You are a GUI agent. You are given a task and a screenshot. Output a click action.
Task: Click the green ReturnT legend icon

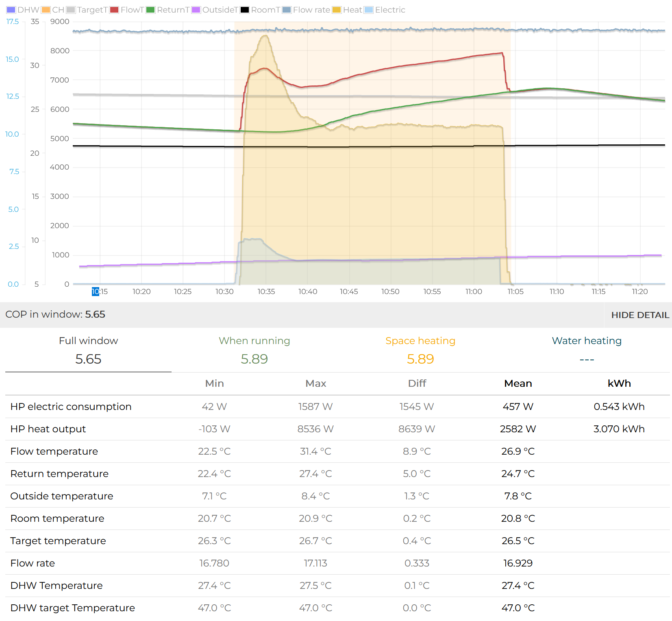(151, 10)
